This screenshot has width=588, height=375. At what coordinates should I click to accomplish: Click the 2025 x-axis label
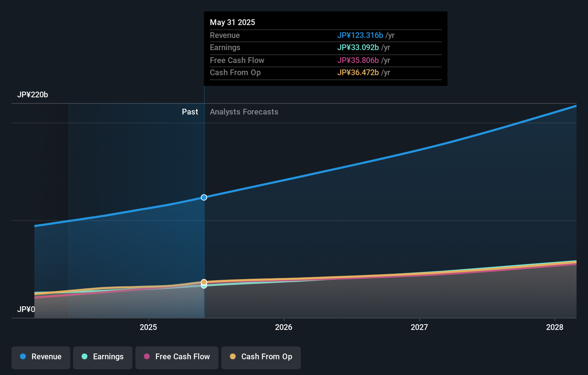pyautogui.click(x=148, y=327)
